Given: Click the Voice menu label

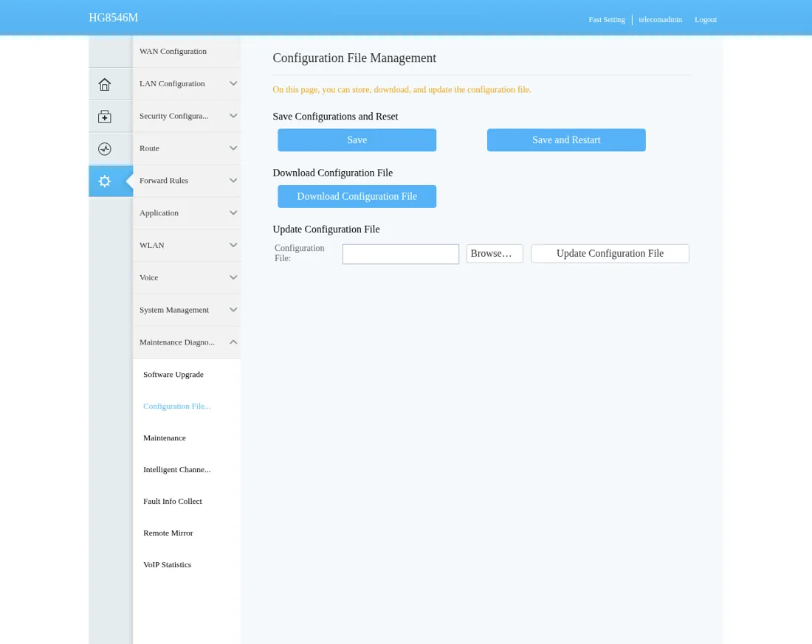Looking at the screenshot, I should tap(148, 277).
